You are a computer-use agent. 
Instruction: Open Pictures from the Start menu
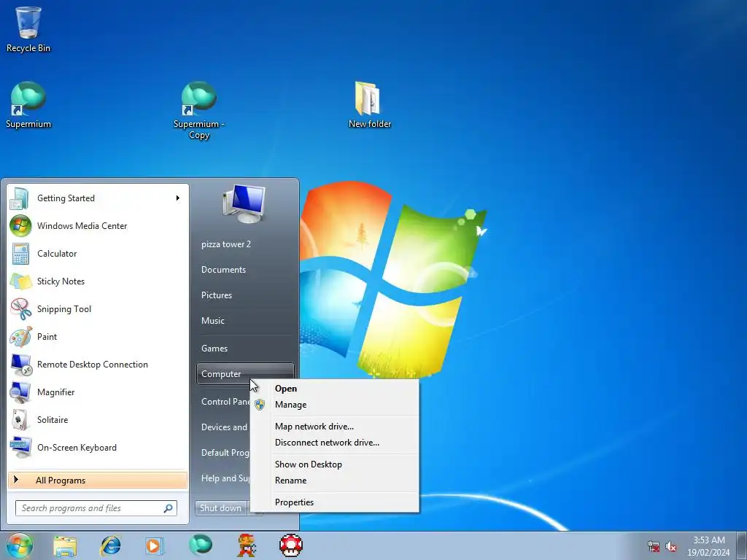click(245, 295)
